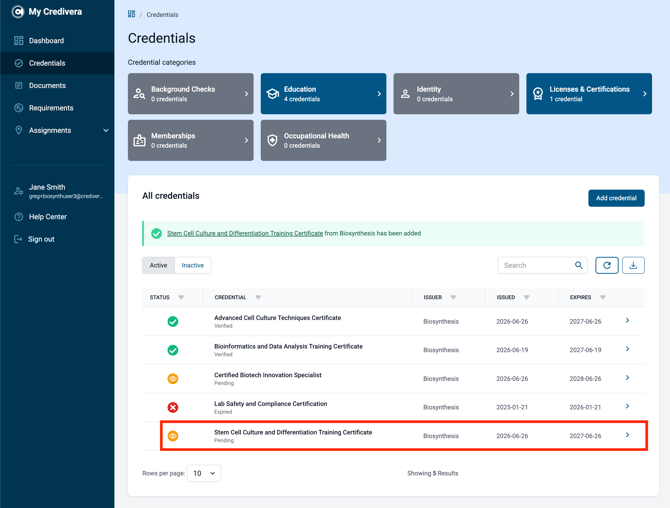Open the Expires column filter dropdown
The image size is (670, 508).
point(602,297)
